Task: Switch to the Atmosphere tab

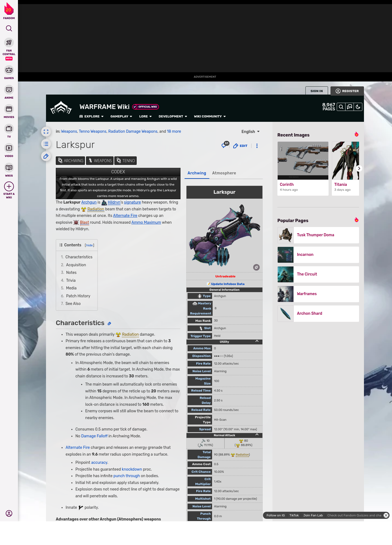Action: tap(224, 173)
